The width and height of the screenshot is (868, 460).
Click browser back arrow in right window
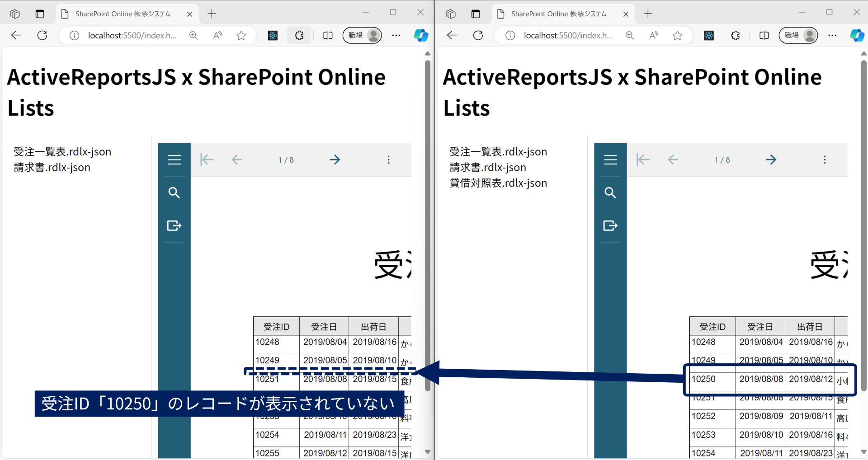point(452,35)
